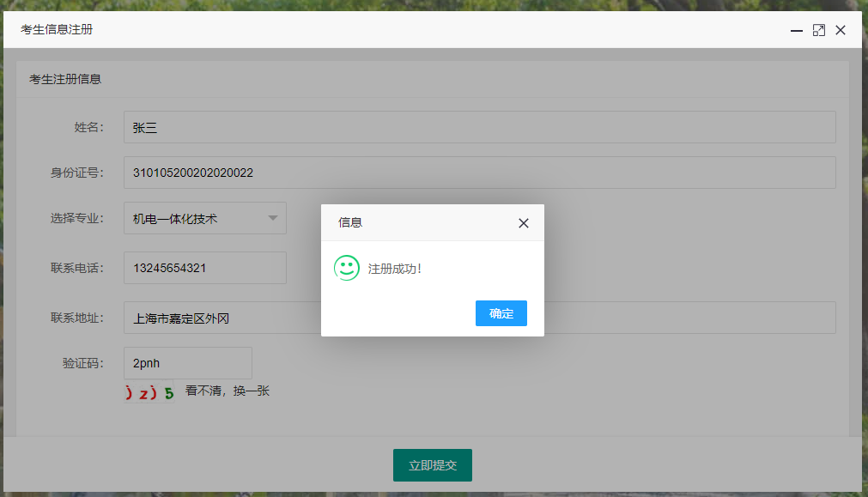
Task: Click the 考生信息注册 window title
Action: coord(57,30)
